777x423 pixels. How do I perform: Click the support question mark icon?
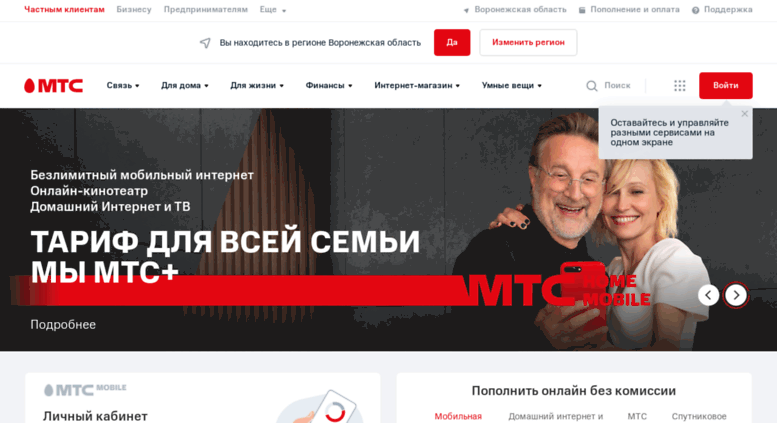pos(695,10)
